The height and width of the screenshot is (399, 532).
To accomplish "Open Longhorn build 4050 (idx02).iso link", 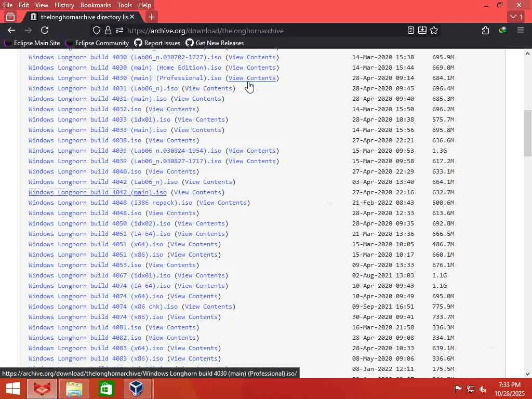I will coord(99,223).
